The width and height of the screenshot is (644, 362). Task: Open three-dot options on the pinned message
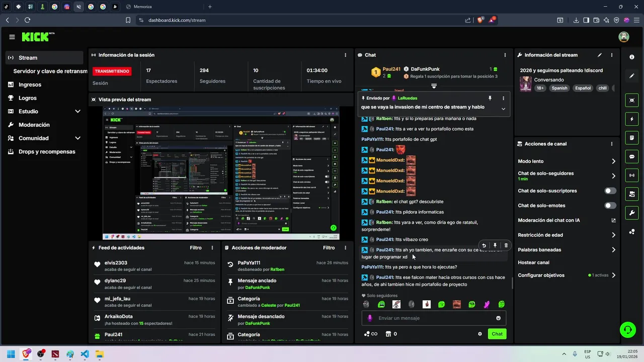click(x=503, y=98)
